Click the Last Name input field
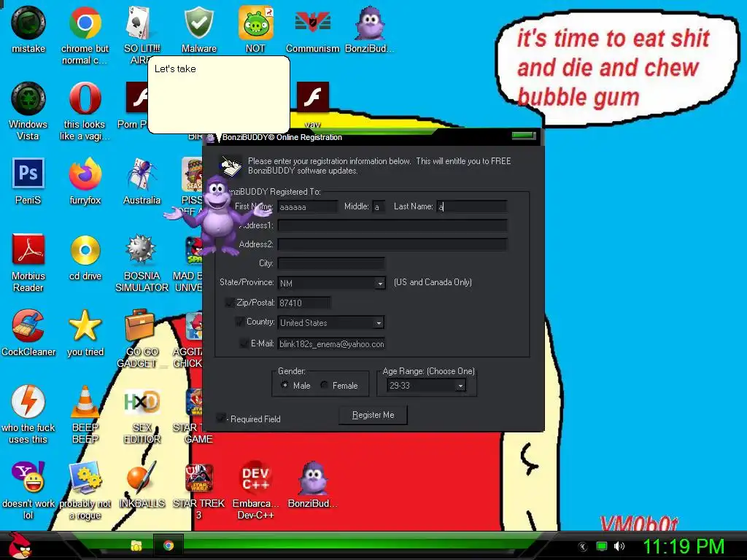This screenshot has width=747, height=560. pyautogui.click(x=472, y=206)
